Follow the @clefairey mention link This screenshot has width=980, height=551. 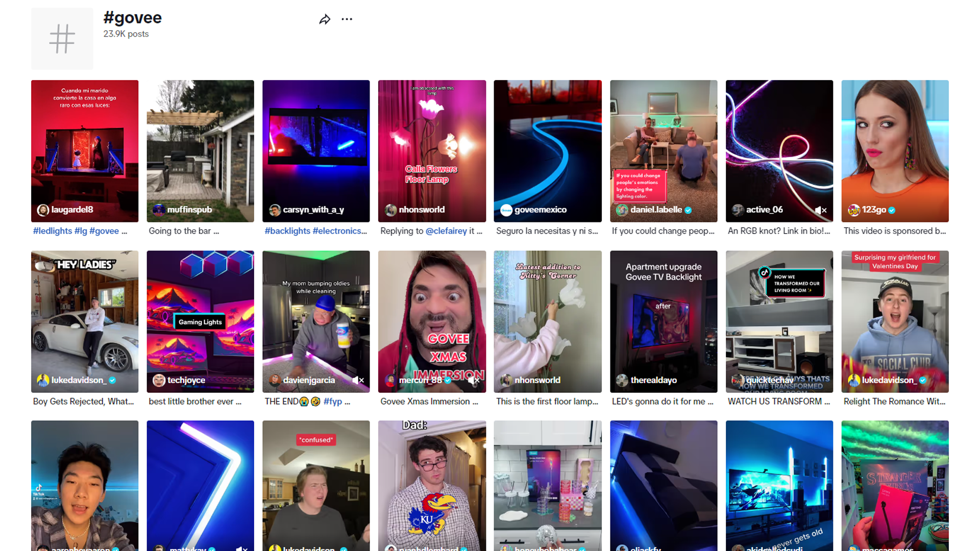pyautogui.click(x=446, y=231)
